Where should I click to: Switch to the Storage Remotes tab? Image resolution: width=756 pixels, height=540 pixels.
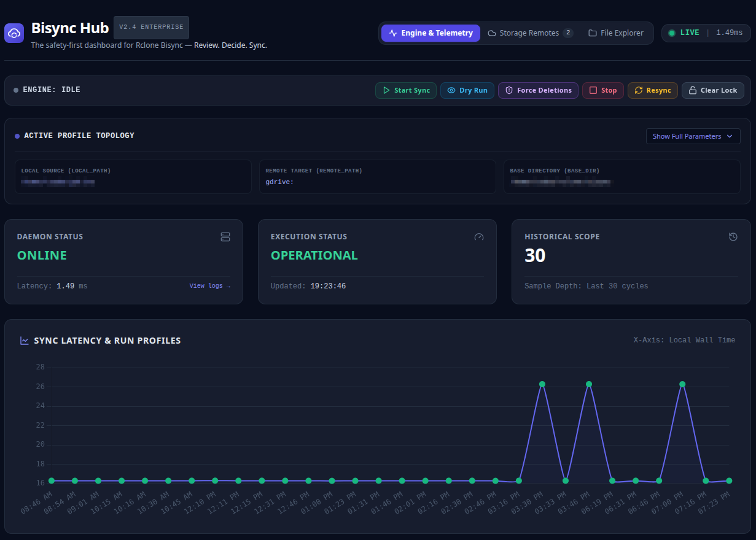[530, 33]
